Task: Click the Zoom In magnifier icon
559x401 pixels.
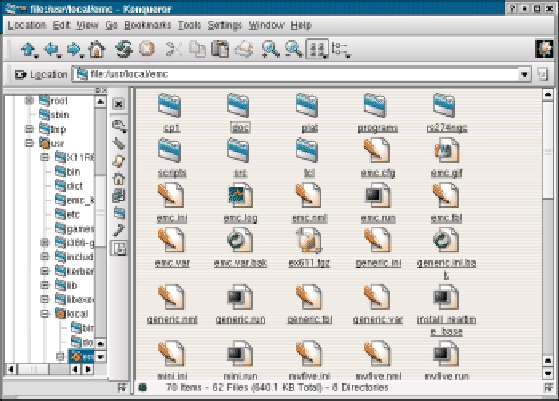Action: pyautogui.click(x=270, y=49)
